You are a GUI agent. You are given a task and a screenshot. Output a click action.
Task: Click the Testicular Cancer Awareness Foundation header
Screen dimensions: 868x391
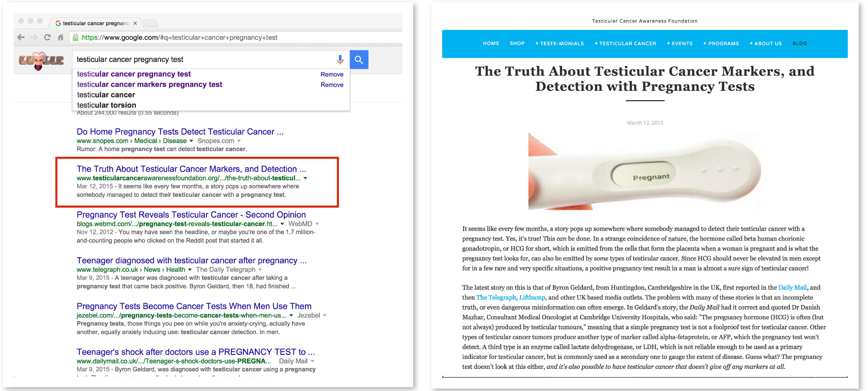(x=644, y=21)
